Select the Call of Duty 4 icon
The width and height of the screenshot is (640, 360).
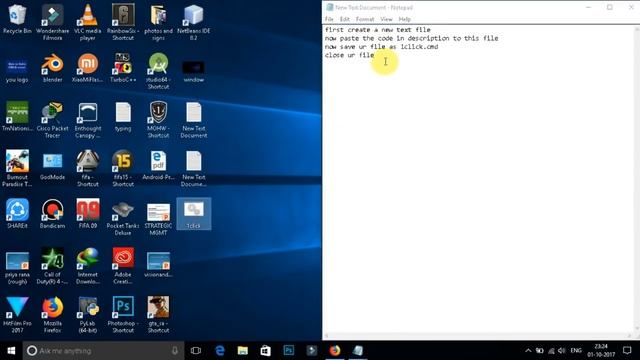pos(52,266)
